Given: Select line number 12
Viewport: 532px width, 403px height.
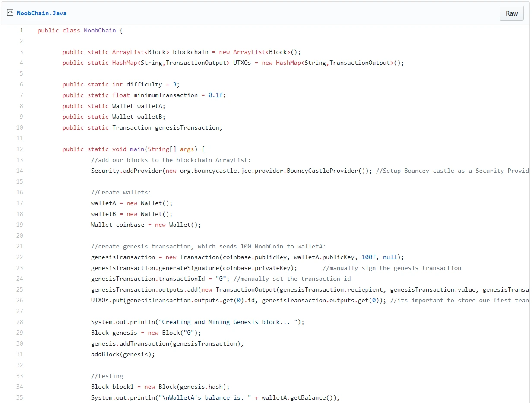Looking at the screenshot, I should (20, 149).
